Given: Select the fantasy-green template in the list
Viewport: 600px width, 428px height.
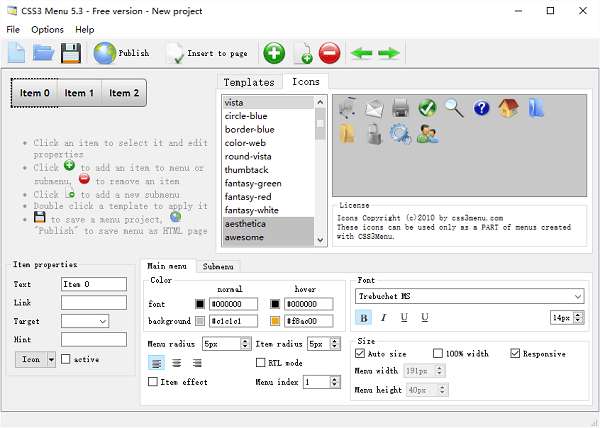Looking at the screenshot, I should pyautogui.click(x=253, y=183).
